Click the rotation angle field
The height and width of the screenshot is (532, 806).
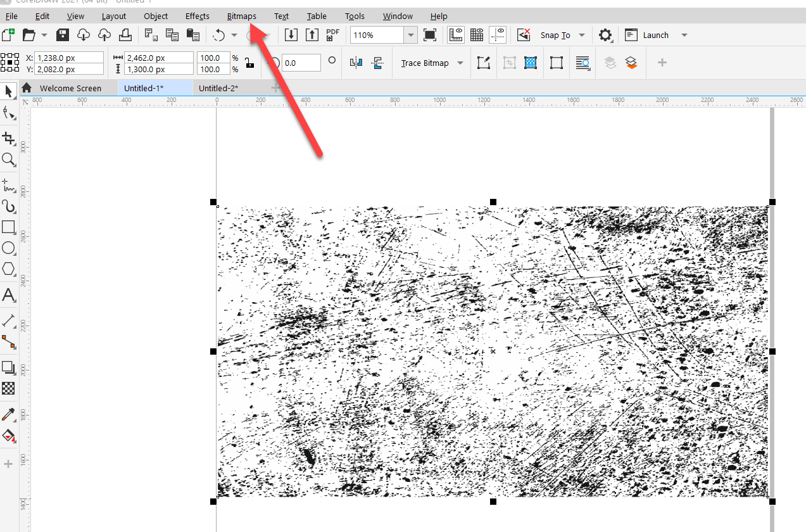click(x=301, y=63)
